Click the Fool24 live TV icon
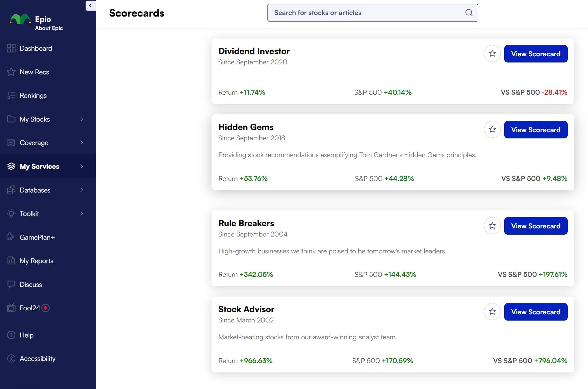The image size is (588, 389). pyautogui.click(x=11, y=308)
